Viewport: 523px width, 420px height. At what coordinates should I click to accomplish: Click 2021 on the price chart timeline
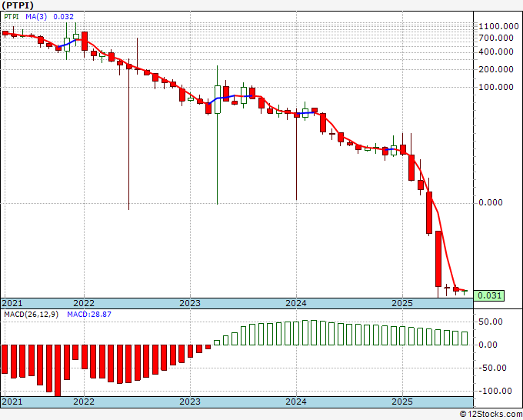point(12,303)
